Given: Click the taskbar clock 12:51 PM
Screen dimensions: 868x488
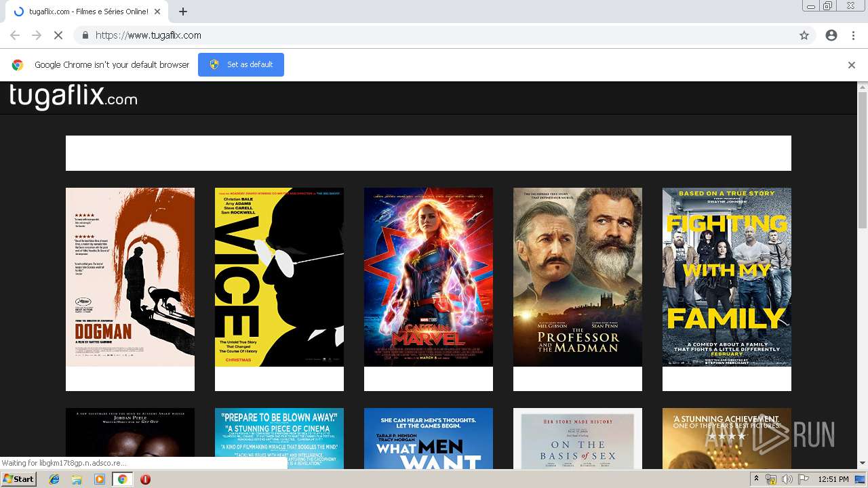Looking at the screenshot, I should 833,479.
